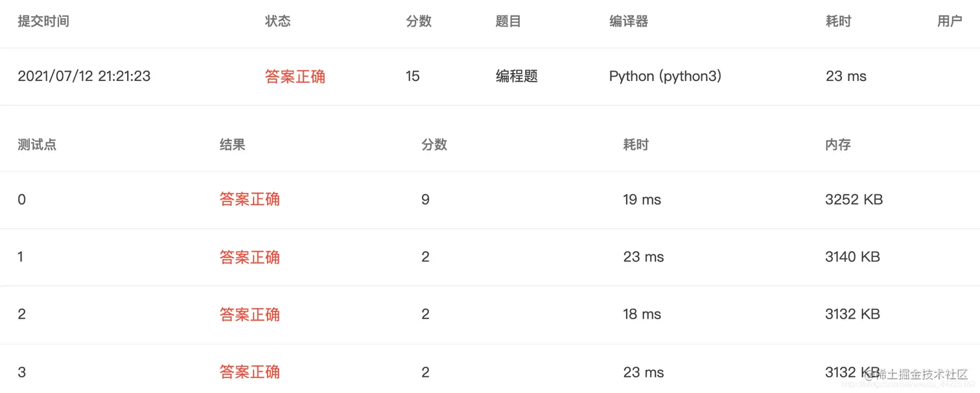Click the Python (python3) compiler cell
This screenshot has width=980, height=393.
[665, 76]
